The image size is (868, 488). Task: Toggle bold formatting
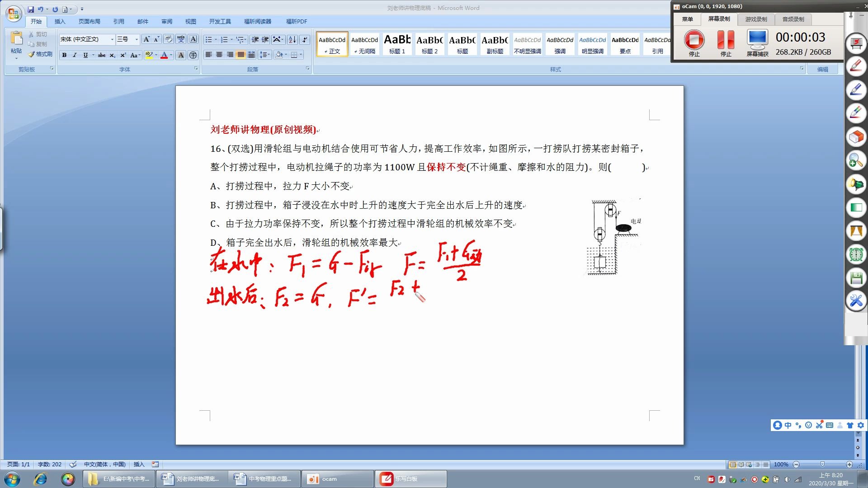click(64, 55)
